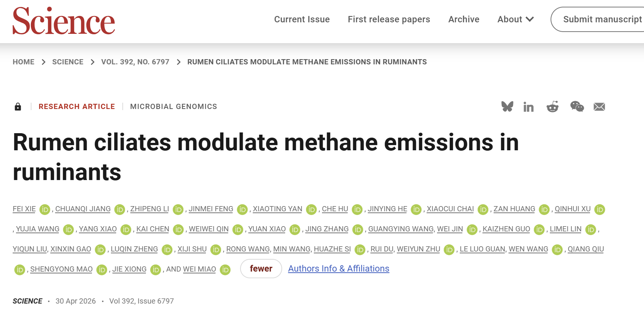Share article on Reddit
The width and height of the screenshot is (644, 311).
(x=552, y=107)
